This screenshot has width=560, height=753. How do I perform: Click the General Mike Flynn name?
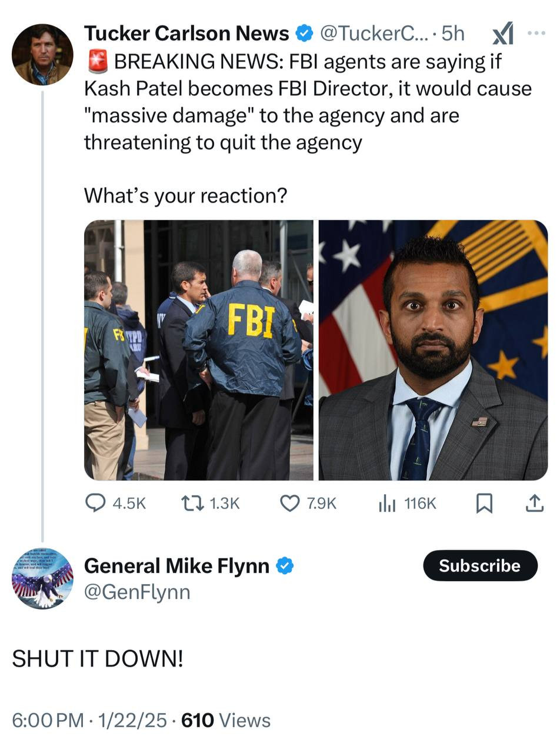pos(176,566)
